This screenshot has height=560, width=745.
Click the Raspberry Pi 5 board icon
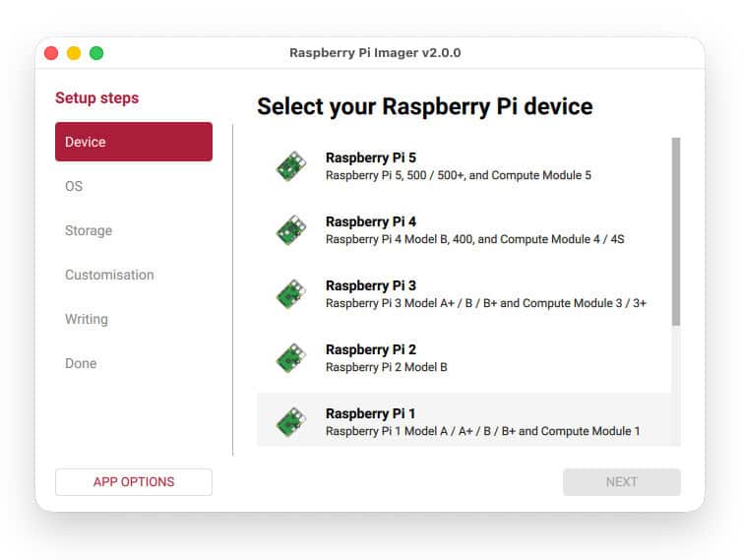[291, 165]
